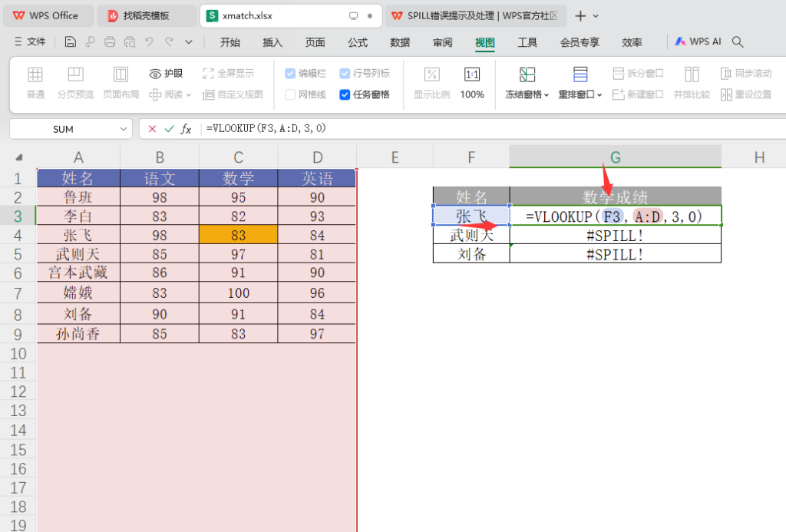Screen dimensions: 786x532
Task: Click the Undo arrow icon
Action: coord(150,42)
